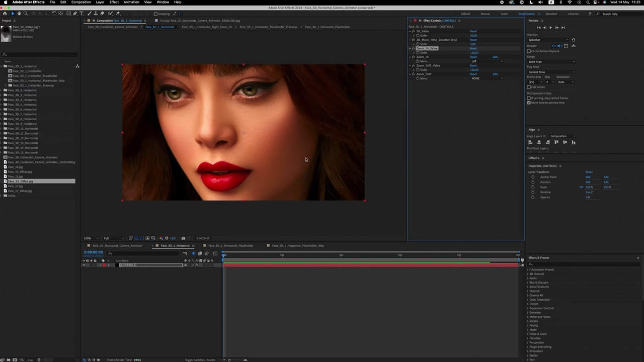Switch to Face_3D_Horizontal_Camera_Animator timeline tab
644x362 pixels.
click(x=117, y=246)
